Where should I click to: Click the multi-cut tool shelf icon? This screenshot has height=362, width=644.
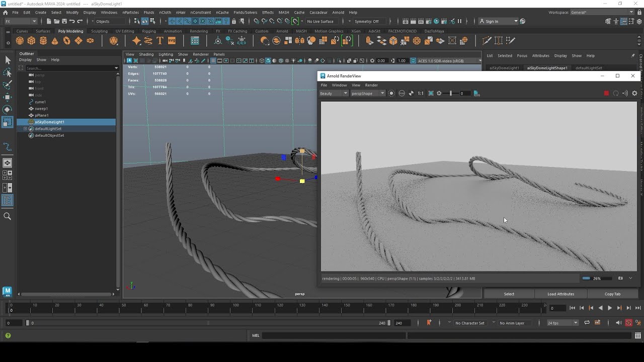(487, 41)
